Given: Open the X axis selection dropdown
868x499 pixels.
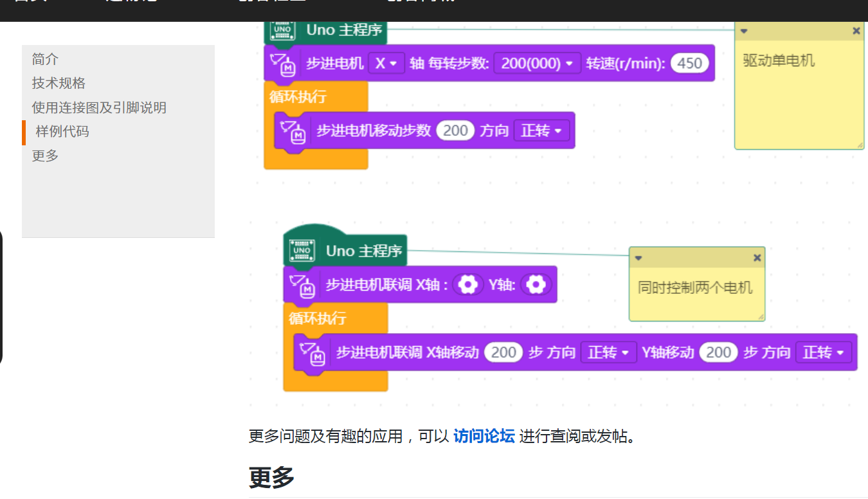Looking at the screenshot, I should pos(386,63).
